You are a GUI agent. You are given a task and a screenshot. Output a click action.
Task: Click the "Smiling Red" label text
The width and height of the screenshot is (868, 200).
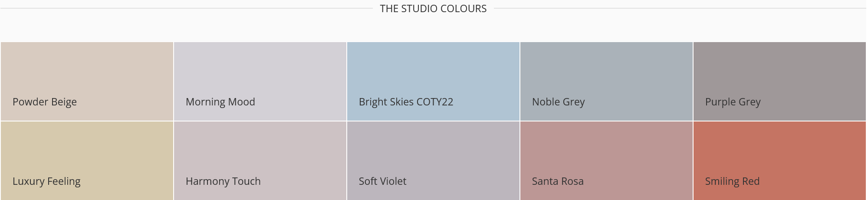[732, 182]
